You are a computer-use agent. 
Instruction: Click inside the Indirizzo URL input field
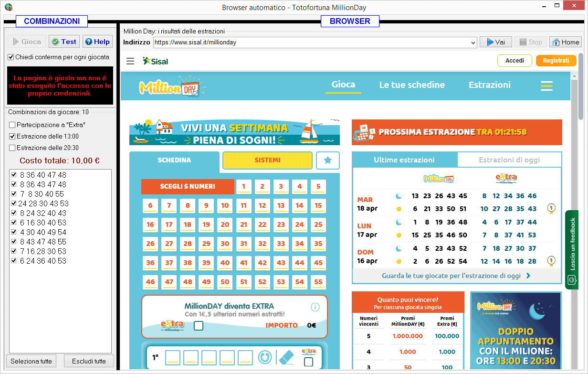[286, 42]
